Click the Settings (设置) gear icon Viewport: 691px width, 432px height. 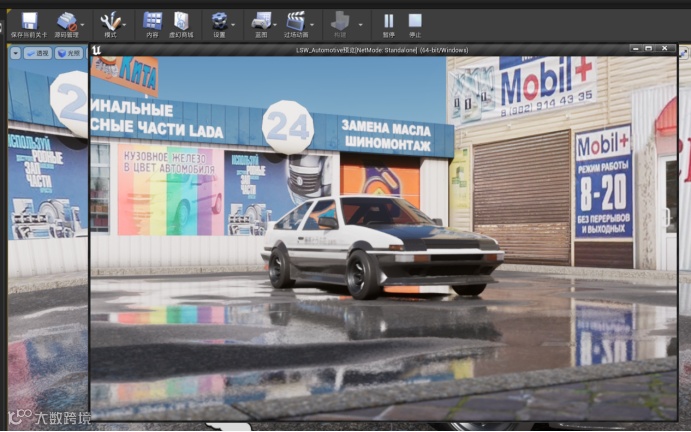point(219,21)
